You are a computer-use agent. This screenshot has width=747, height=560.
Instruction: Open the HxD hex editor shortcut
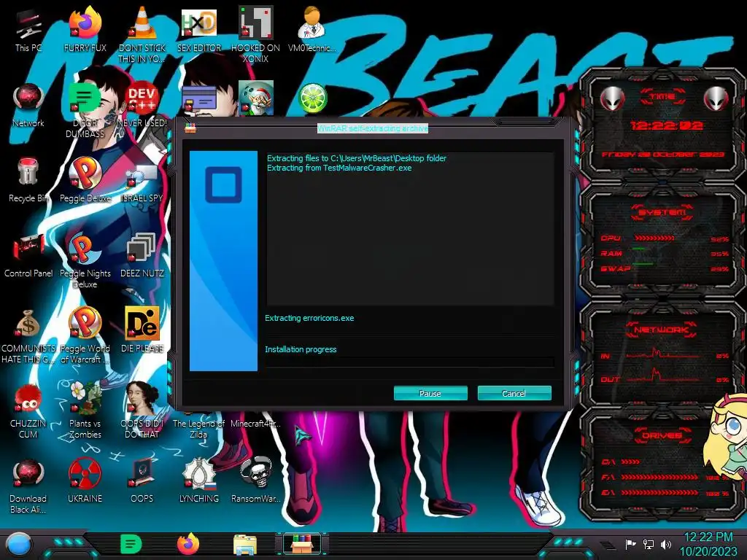pyautogui.click(x=199, y=30)
